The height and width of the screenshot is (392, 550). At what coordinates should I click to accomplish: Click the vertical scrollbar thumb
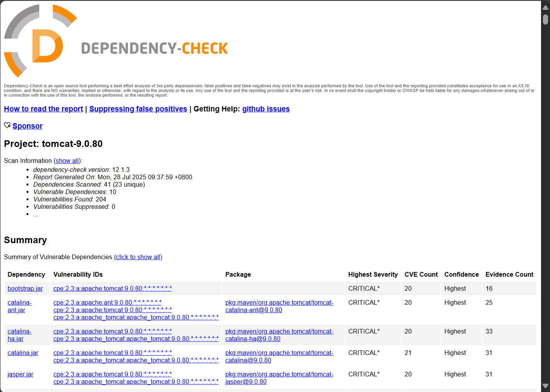545,19
